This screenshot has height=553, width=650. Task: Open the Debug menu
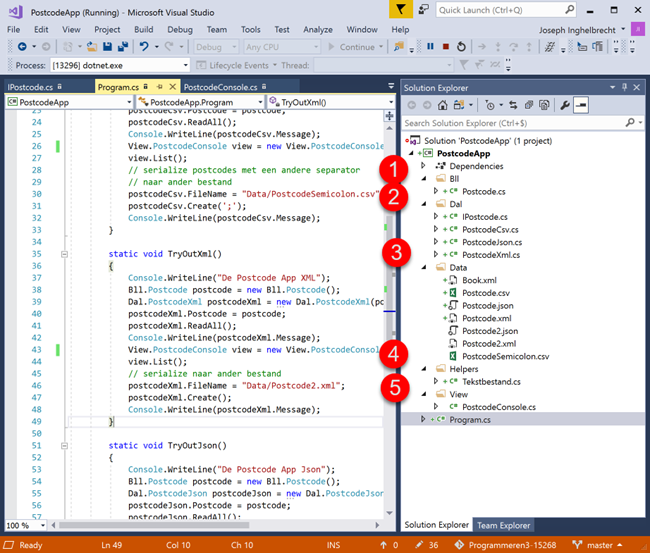tap(180, 29)
